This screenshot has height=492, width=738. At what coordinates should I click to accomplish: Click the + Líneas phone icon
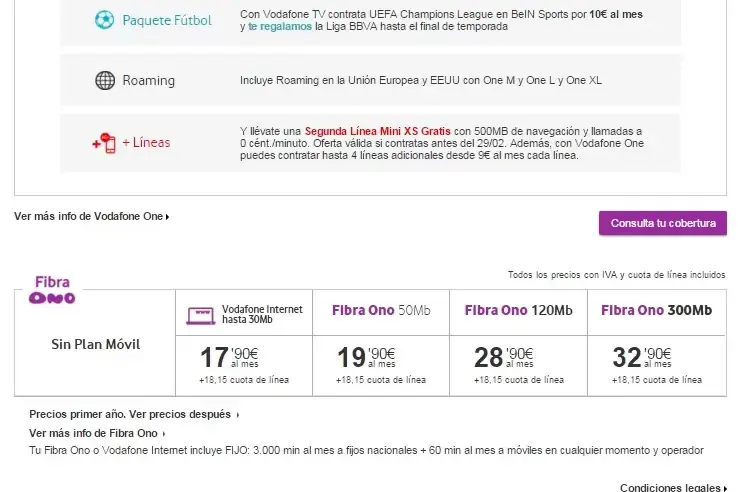tap(104, 143)
